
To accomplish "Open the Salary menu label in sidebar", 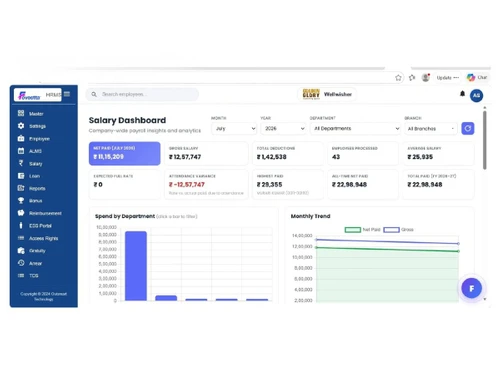I will point(36,164).
